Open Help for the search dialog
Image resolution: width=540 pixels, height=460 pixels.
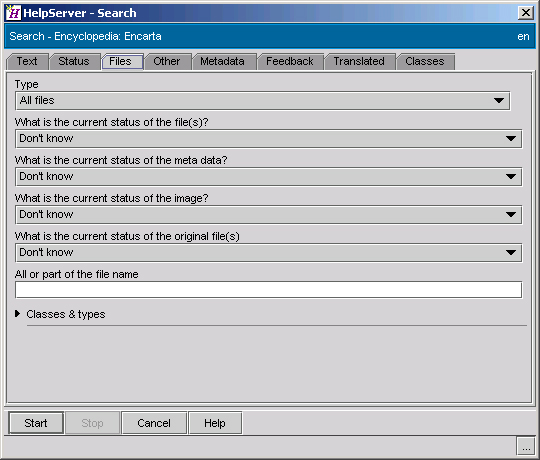click(215, 423)
